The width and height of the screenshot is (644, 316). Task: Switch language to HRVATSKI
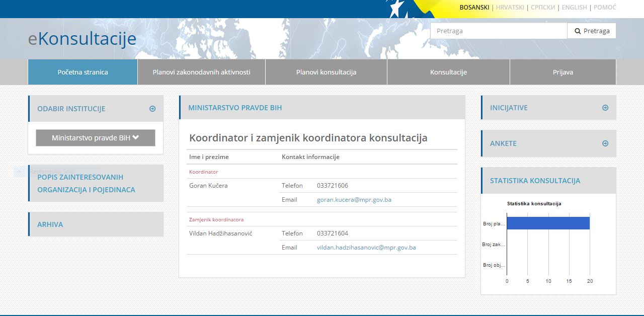[x=510, y=8]
